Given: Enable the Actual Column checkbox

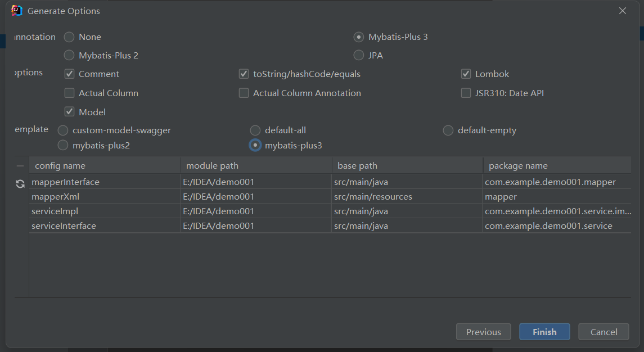Looking at the screenshot, I should pyautogui.click(x=70, y=93).
